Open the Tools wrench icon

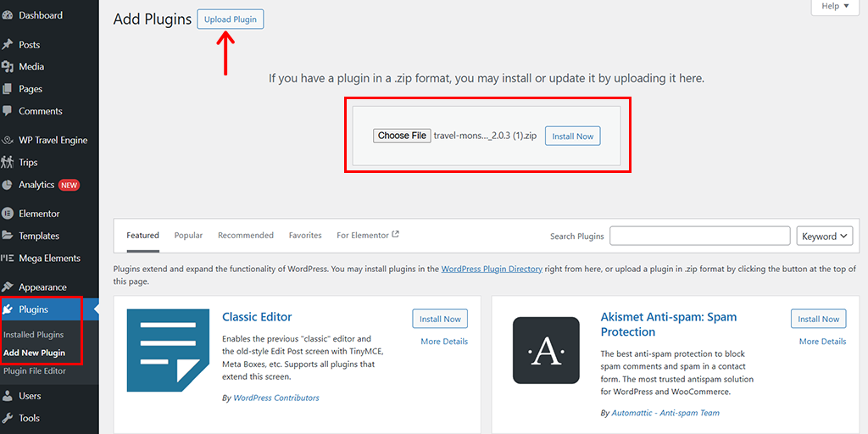click(x=8, y=418)
